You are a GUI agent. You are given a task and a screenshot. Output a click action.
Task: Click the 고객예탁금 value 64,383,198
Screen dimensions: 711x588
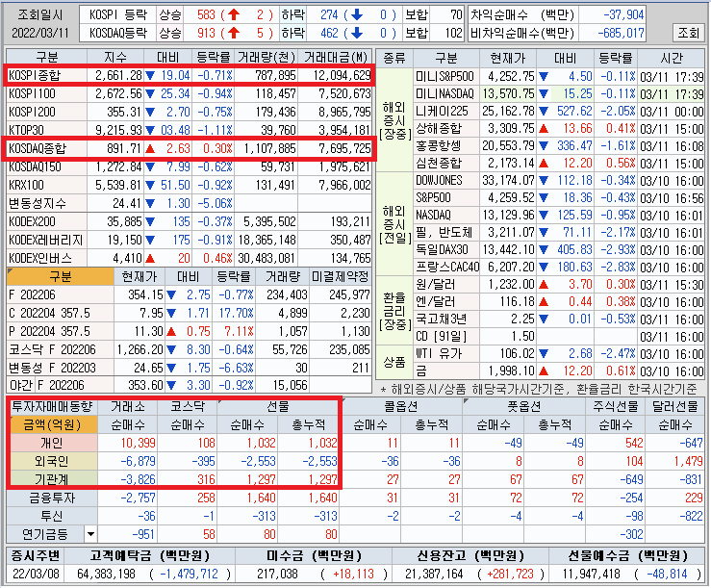106,574
